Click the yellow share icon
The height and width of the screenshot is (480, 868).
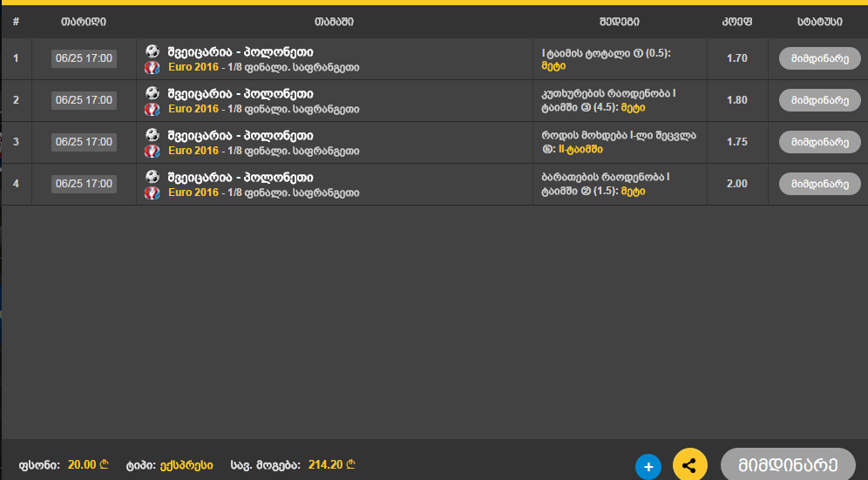tap(689, 465)
